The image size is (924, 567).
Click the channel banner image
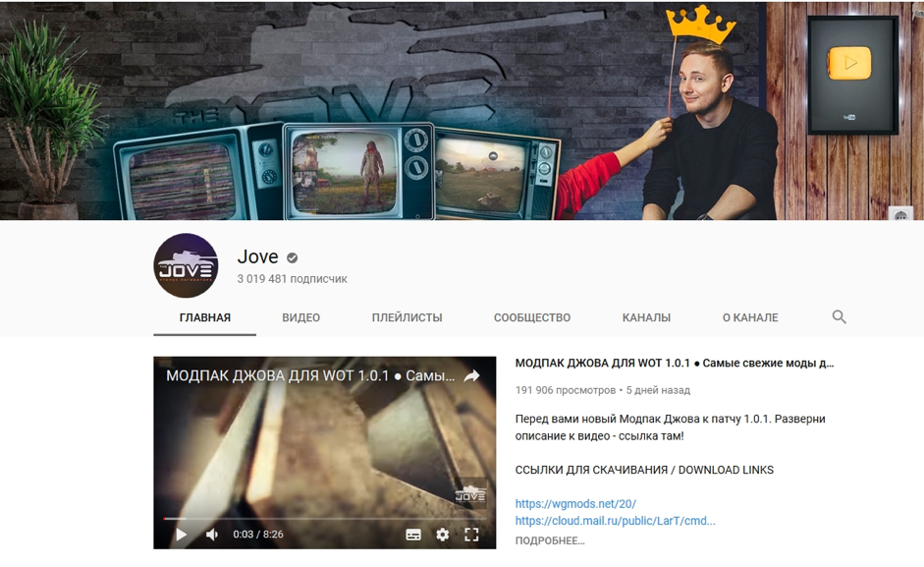[x=462, y=110]
